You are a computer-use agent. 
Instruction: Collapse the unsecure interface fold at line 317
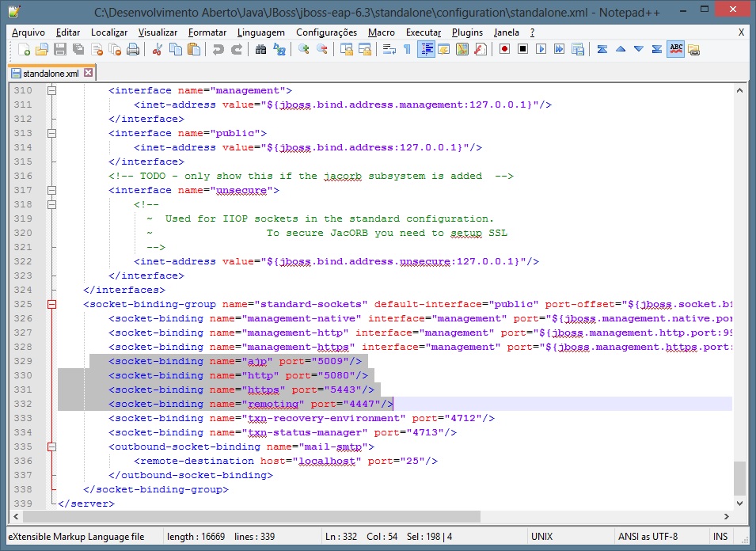[52, 190]
